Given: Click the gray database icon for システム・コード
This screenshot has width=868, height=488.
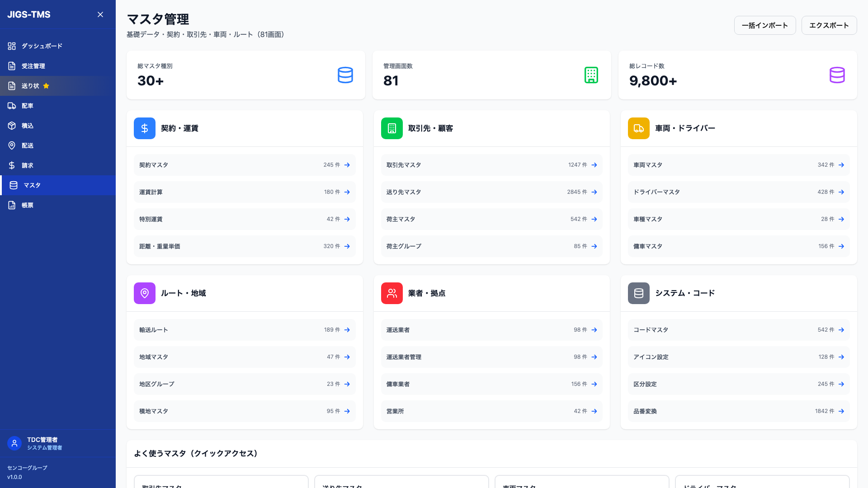Looking at the screenshot, I should [x=638, y=293].
